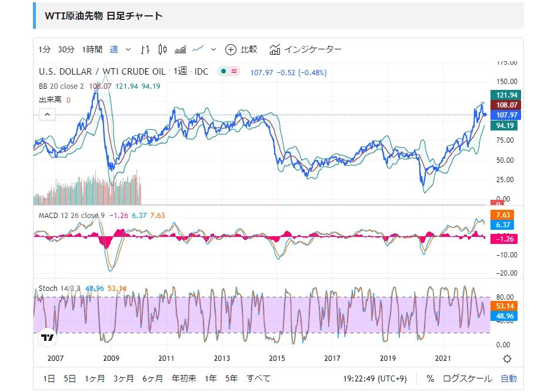The width and height of the screenshot is (544, 392).
Task: Click the 2009 time axis label
Action: (111, 359)
